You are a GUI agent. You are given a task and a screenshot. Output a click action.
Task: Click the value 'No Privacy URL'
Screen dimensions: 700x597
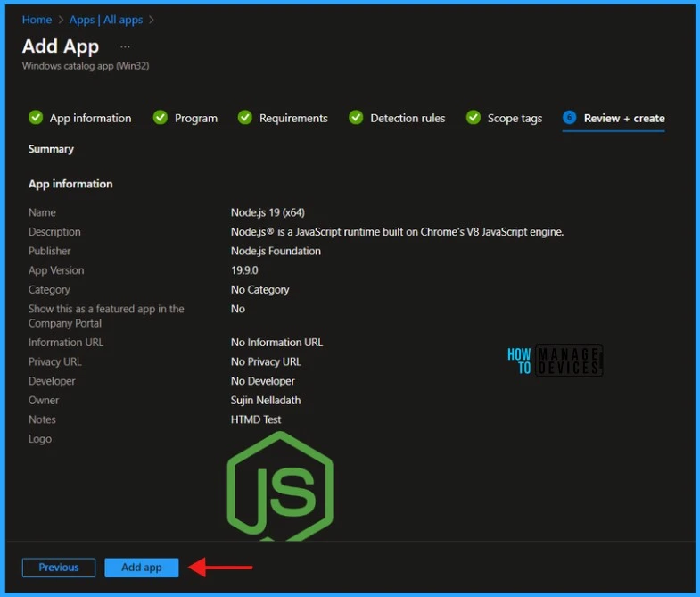[x=266, y=361]
